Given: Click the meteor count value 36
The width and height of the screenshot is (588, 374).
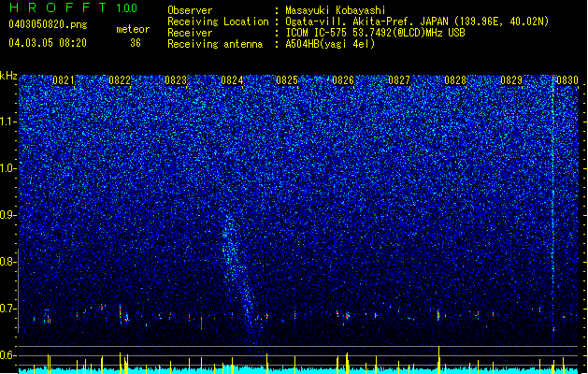Looking at the screenshot, I should (136, 43).
